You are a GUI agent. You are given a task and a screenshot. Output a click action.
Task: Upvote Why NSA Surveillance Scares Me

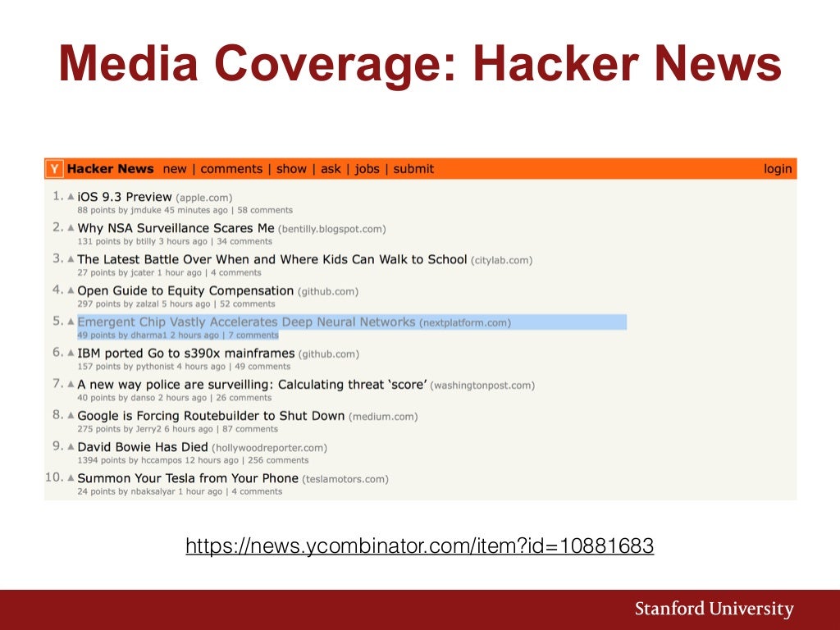point(71,228)
